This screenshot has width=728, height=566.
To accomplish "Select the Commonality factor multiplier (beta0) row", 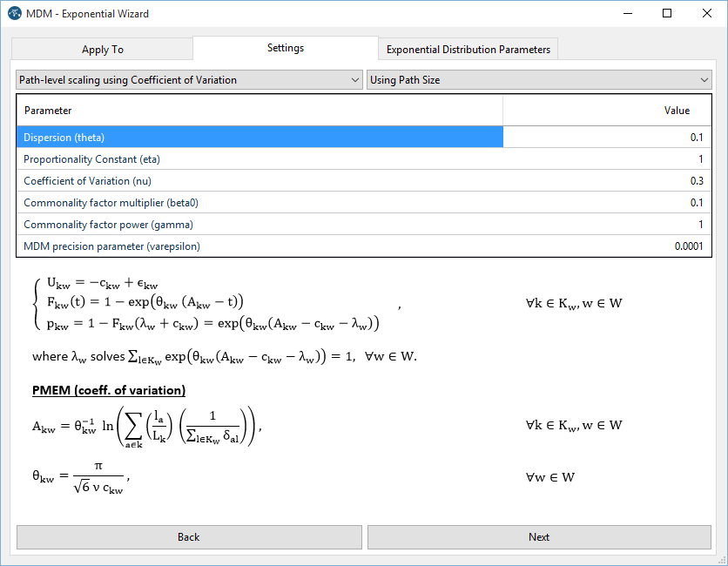I will [x=260, y=203].
